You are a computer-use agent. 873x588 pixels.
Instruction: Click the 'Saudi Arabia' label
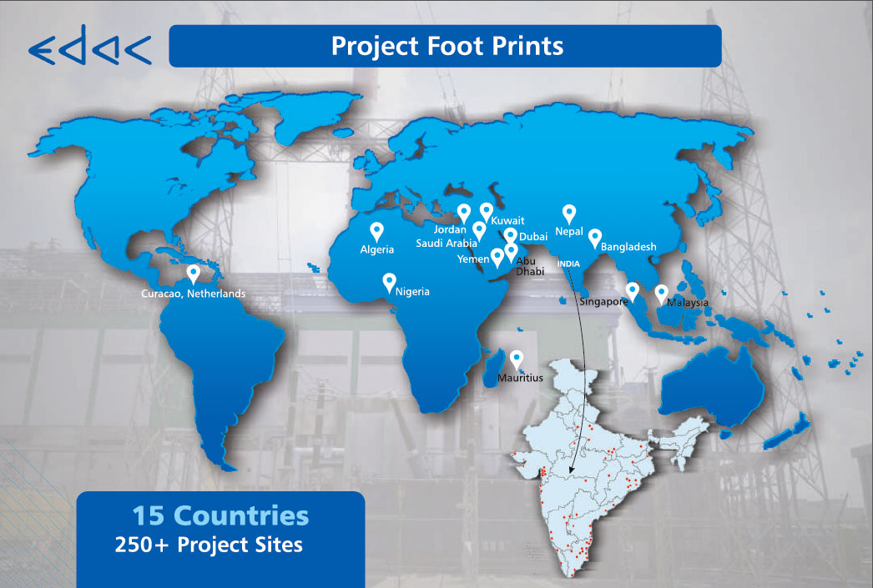click(x=447, y=243)
